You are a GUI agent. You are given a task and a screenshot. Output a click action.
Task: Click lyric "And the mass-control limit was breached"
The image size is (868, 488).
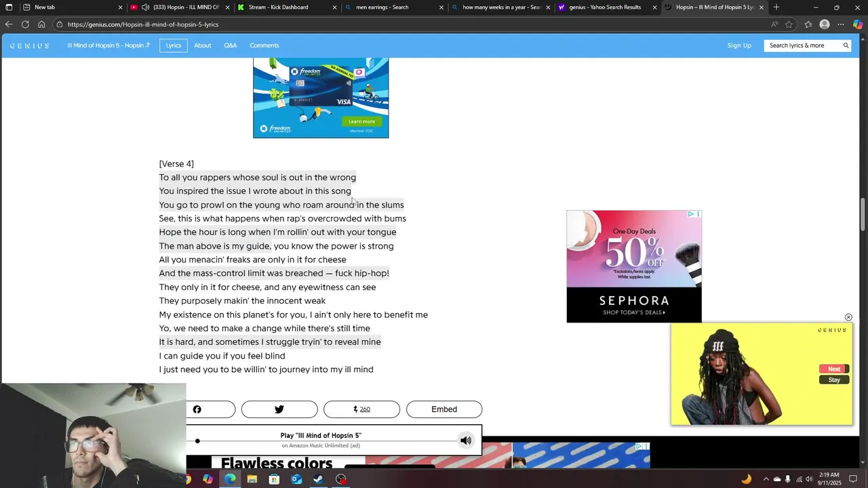point(241,273)
